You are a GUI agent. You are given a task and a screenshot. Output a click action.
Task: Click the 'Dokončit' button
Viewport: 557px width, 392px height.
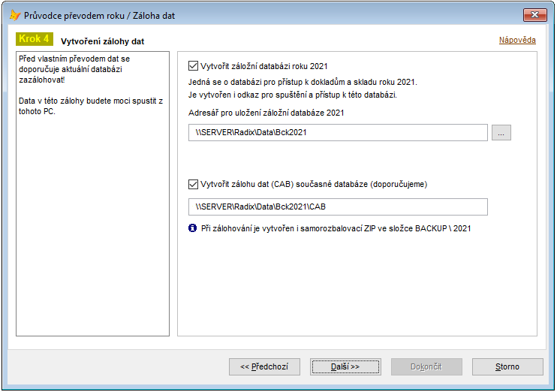click(426, 366)
